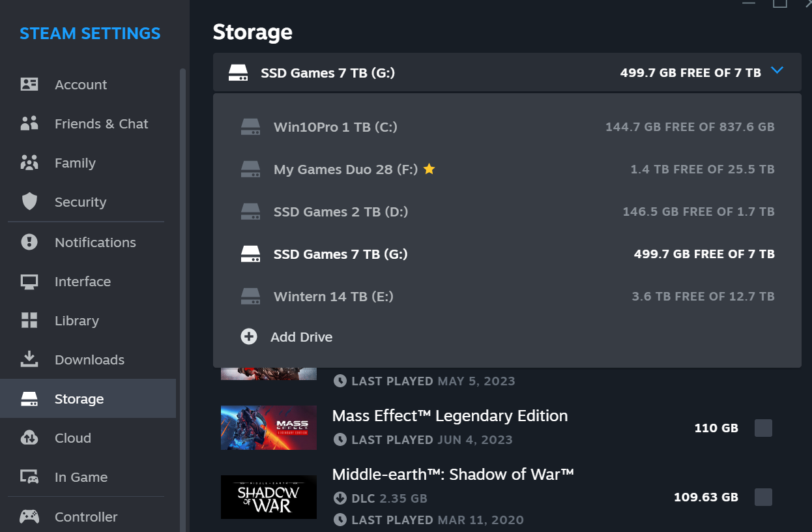Select the Friends & Chat people icon
812x532 pixels.
point(29,124)
